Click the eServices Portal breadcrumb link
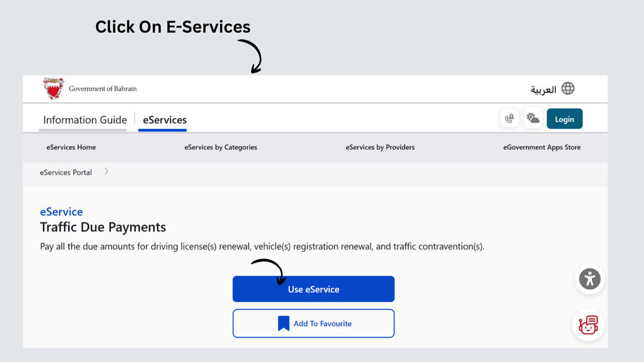Screen dimensions: 644x362 click(65, 172)
